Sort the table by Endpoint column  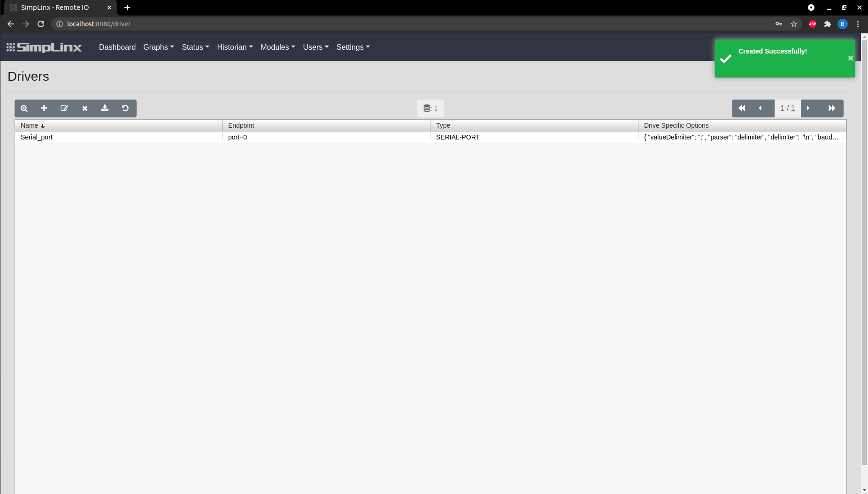pyautogui.click(x=326, y=125)
